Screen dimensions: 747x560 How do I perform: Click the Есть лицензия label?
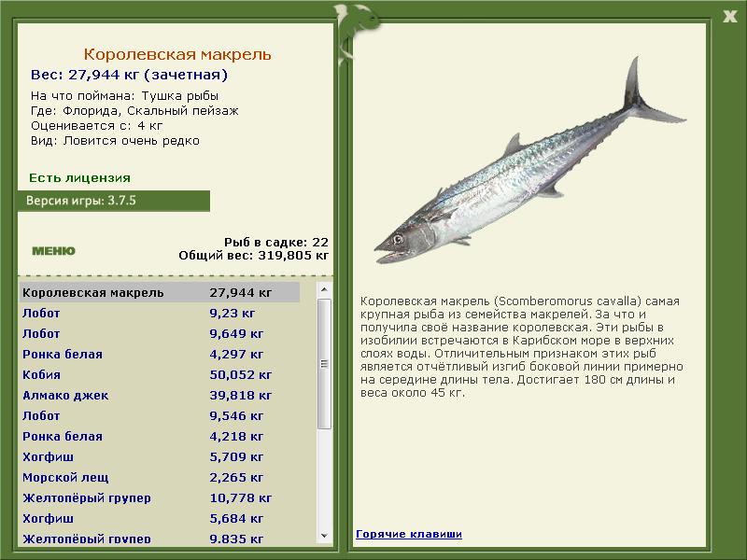[x=79, y=177]
